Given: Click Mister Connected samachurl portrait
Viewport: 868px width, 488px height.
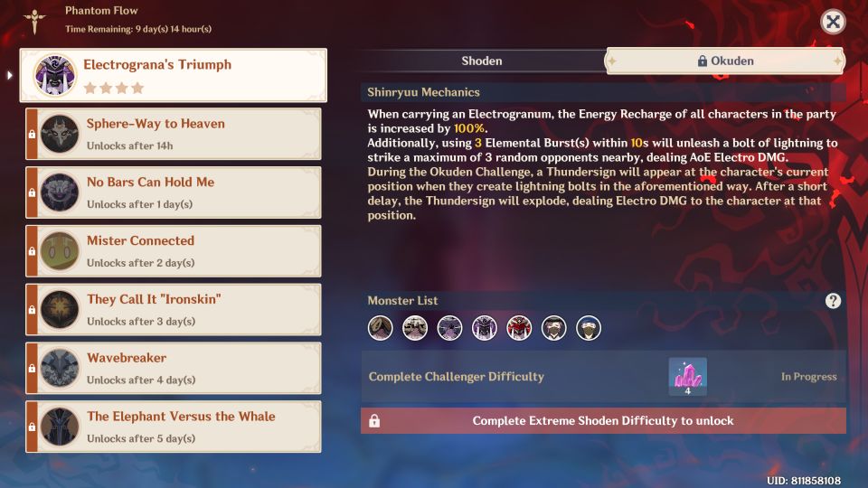Looking at the screenshot, I should coord(60,251).
